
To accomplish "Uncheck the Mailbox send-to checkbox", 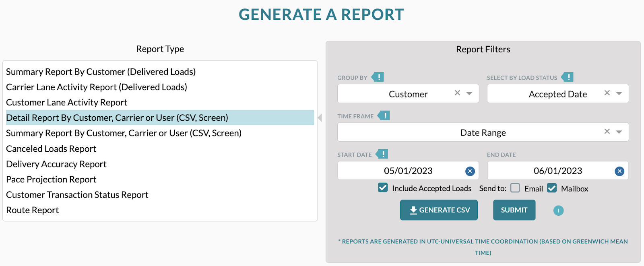I will [x=552, y=188].
